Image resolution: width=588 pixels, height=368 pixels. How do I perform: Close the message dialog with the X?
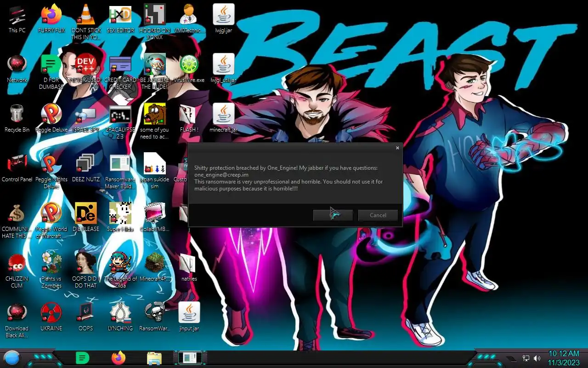click(397, 148)
